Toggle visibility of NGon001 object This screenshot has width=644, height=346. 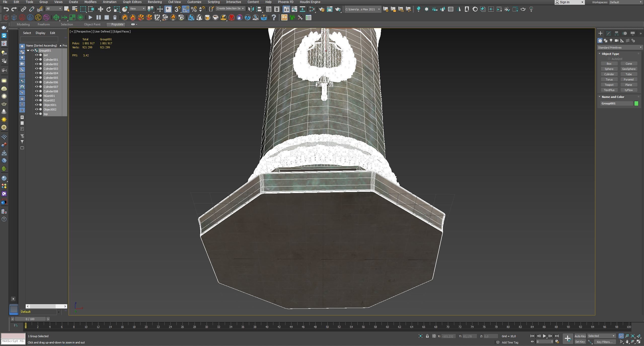point(36,96)
